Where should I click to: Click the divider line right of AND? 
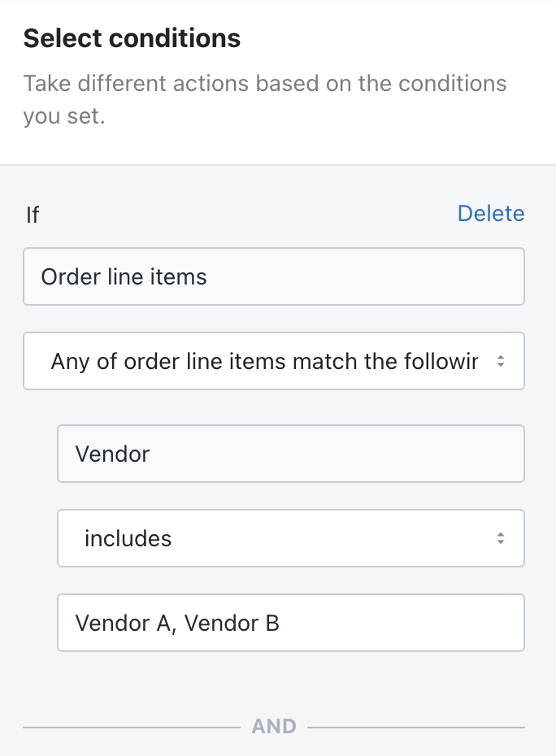[x=415, y=727]
